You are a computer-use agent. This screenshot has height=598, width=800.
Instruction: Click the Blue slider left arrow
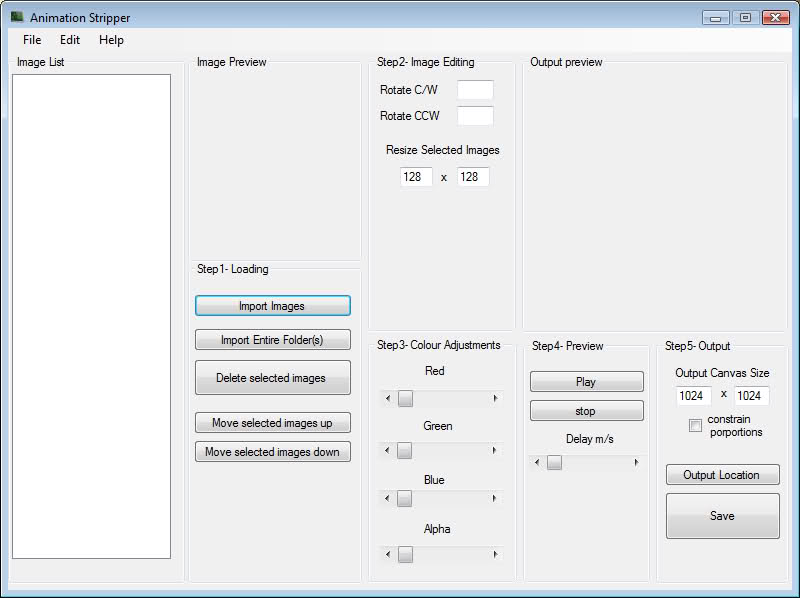(x=387, y=499)
